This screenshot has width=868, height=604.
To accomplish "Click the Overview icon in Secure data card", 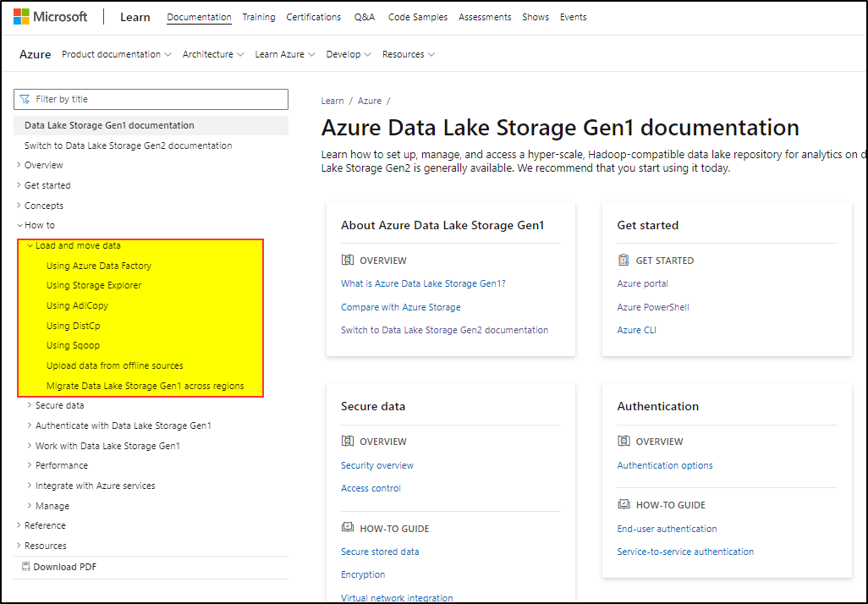I will 347,442.
